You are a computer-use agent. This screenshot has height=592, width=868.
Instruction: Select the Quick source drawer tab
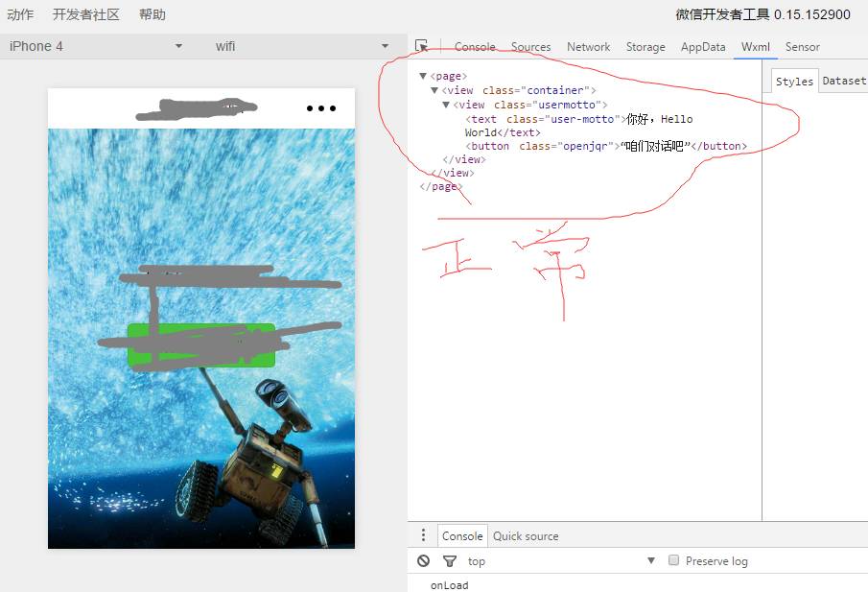point(526,536)
